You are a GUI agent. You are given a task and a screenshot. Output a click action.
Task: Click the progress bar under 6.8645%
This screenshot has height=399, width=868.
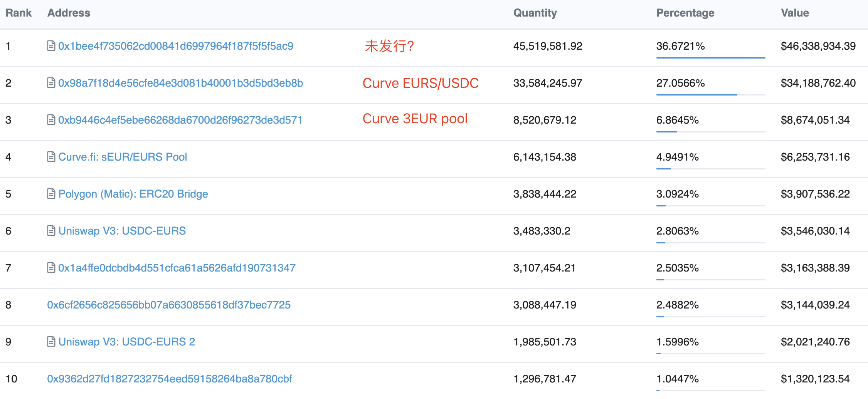point(711,132)
